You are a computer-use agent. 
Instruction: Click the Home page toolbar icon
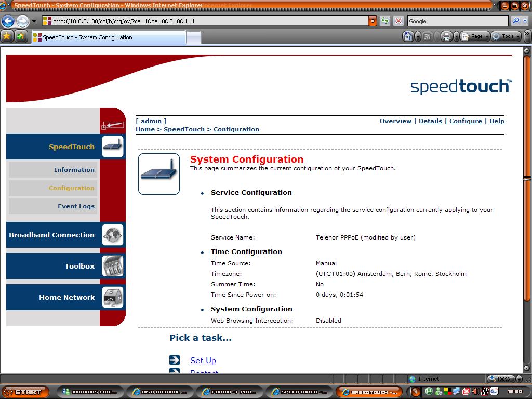pos(408,36)
